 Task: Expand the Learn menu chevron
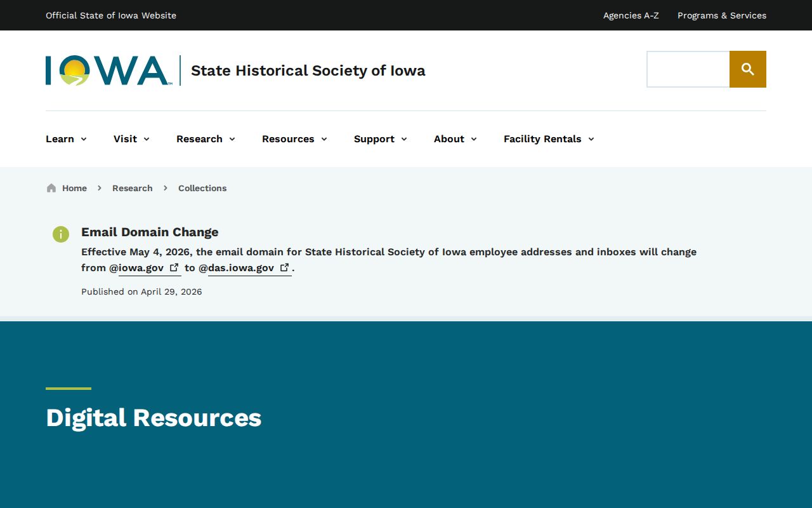pos(84,139)
